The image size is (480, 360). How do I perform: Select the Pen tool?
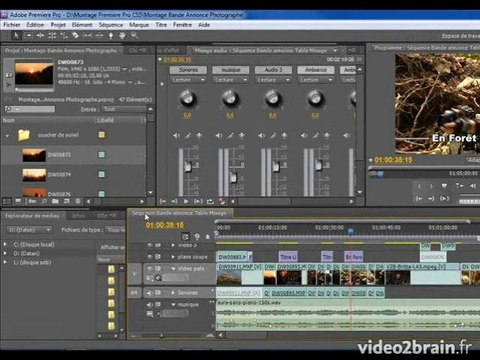click(x=111, y=35)
